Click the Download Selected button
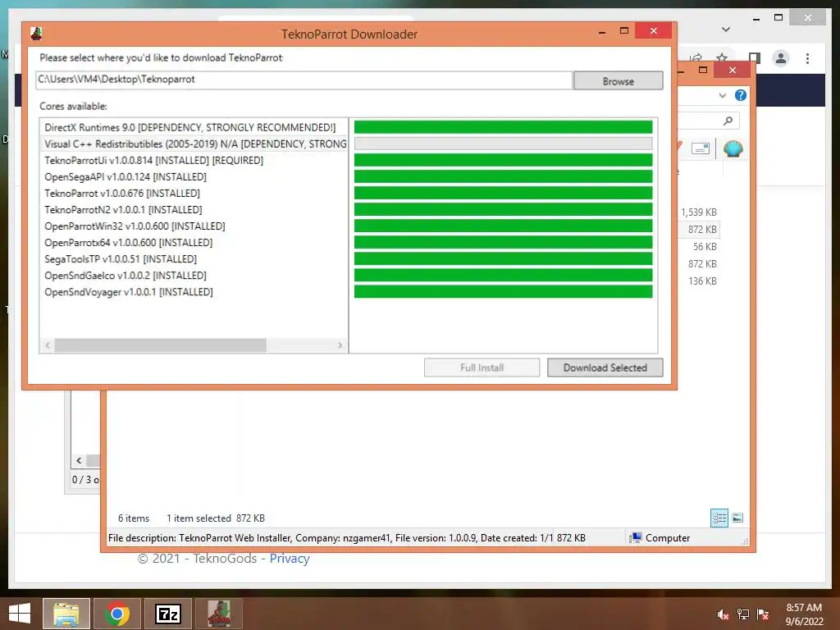 (605, 367)
